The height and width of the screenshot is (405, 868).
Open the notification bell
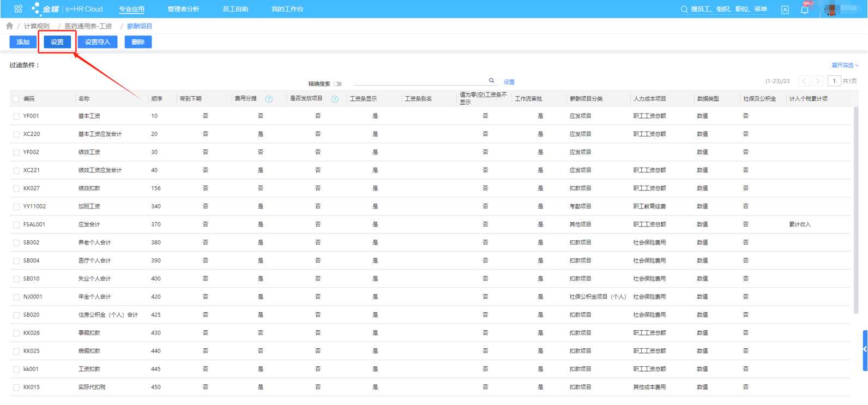[x=805, y=9]
